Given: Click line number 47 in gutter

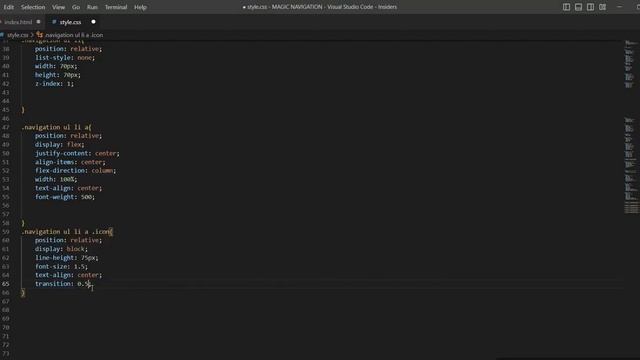Looking at the screenshot, I should pos(6,127).
